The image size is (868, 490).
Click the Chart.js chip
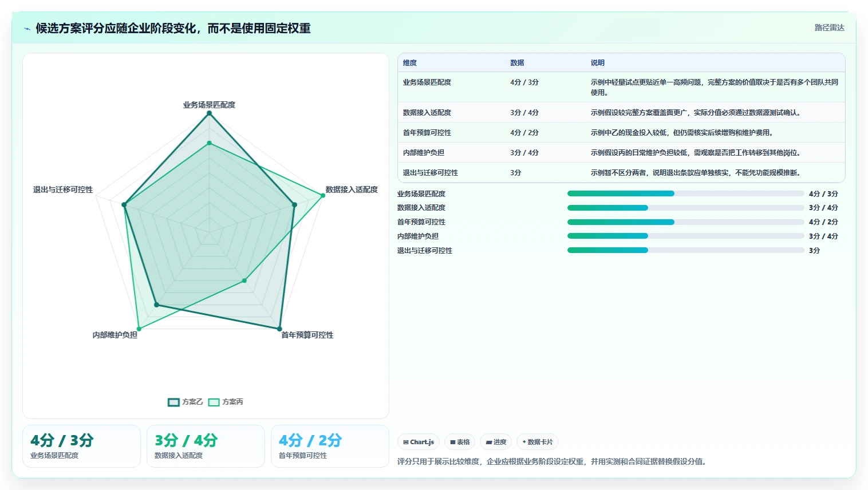(x=419, y=442)
